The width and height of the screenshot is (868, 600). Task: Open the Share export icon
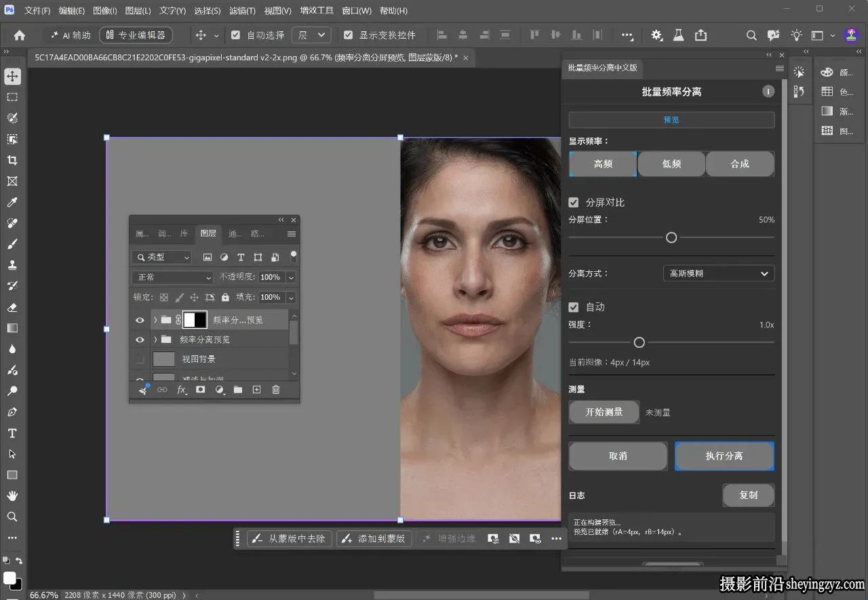(701, 35)
